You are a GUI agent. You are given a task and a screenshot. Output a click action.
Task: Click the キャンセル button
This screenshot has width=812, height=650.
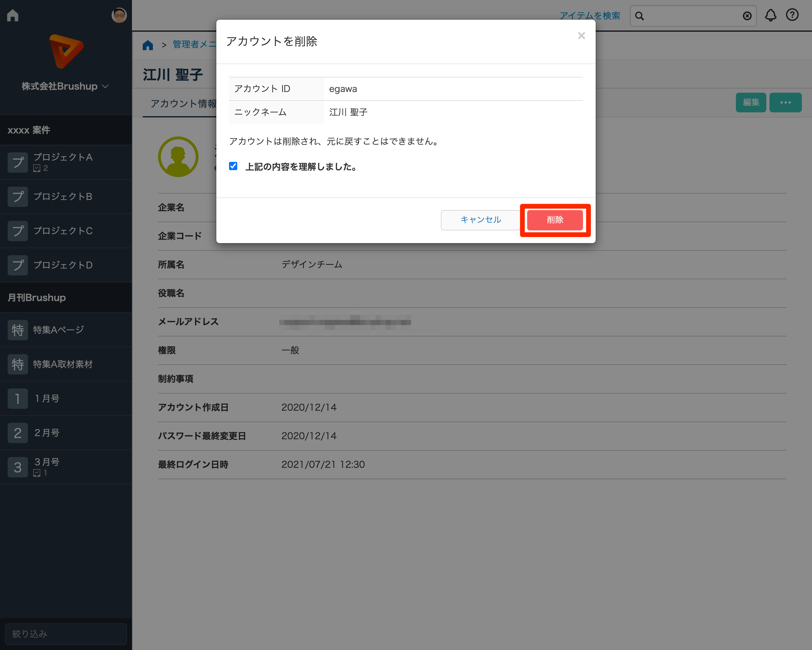480,220
